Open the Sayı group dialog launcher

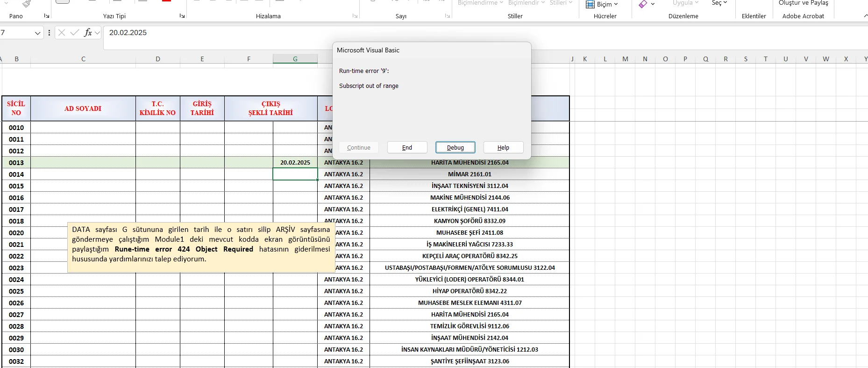click(x=447, y=16)
